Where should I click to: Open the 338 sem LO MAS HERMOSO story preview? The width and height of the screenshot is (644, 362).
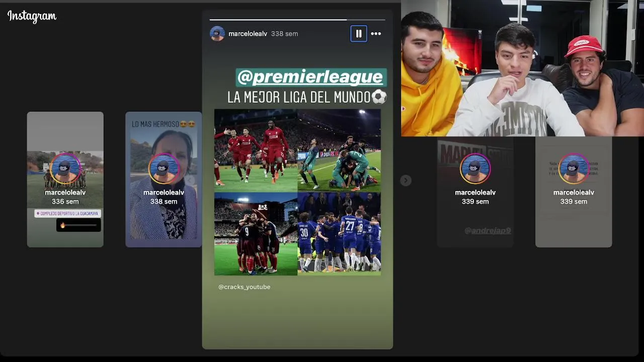(x=164, y=179)
